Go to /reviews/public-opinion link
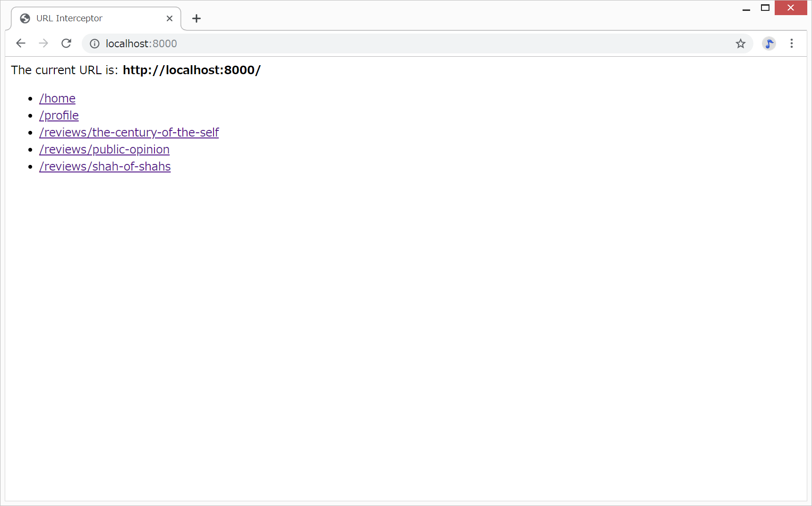 [x=104, y=149]
